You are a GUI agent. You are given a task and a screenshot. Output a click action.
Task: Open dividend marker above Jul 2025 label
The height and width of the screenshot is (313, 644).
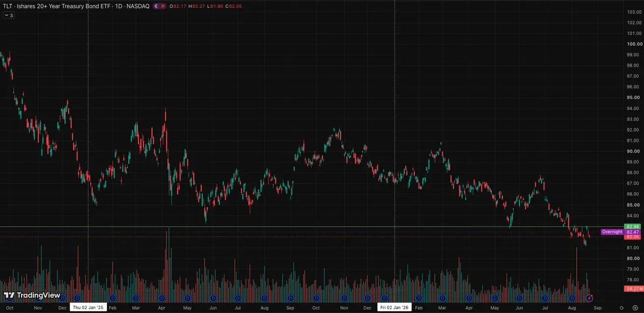[238, 298]
